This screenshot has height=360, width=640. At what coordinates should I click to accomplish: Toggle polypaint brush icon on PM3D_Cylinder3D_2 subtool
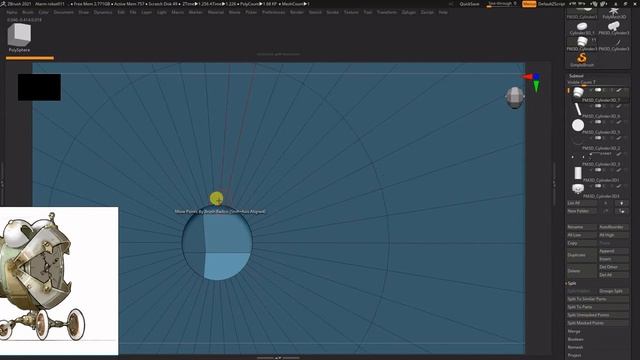tap(619, 138)
